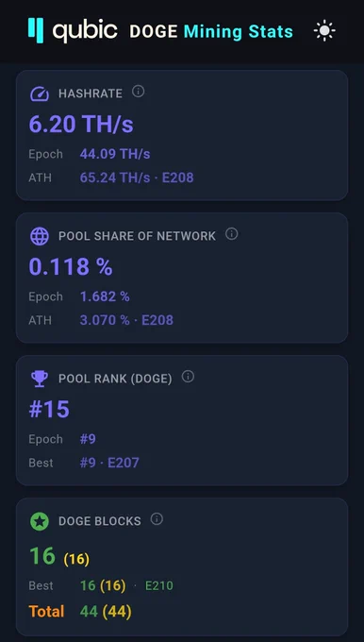Click the green star Doge Blocks icon
Image resolution: width=364 pixels, height=642 pixels.
pos(40,521)
